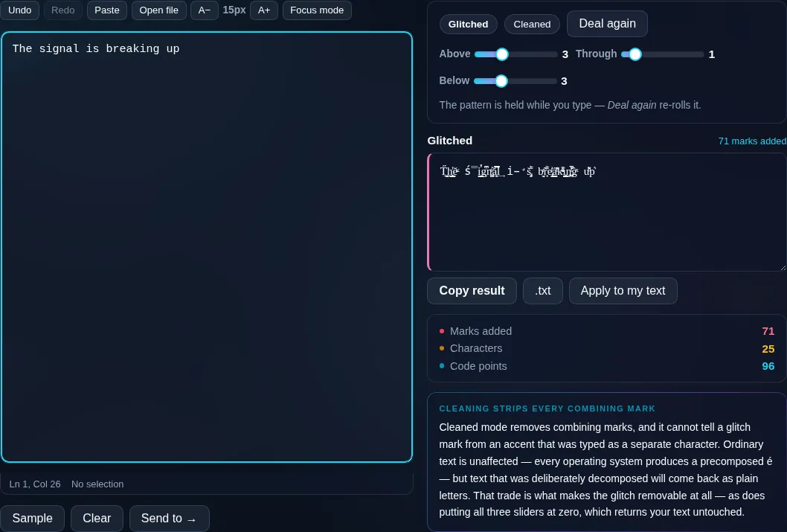Click the Above slider value 3
The width and height of the screenshot is (787, 532).
click(565, 54)
